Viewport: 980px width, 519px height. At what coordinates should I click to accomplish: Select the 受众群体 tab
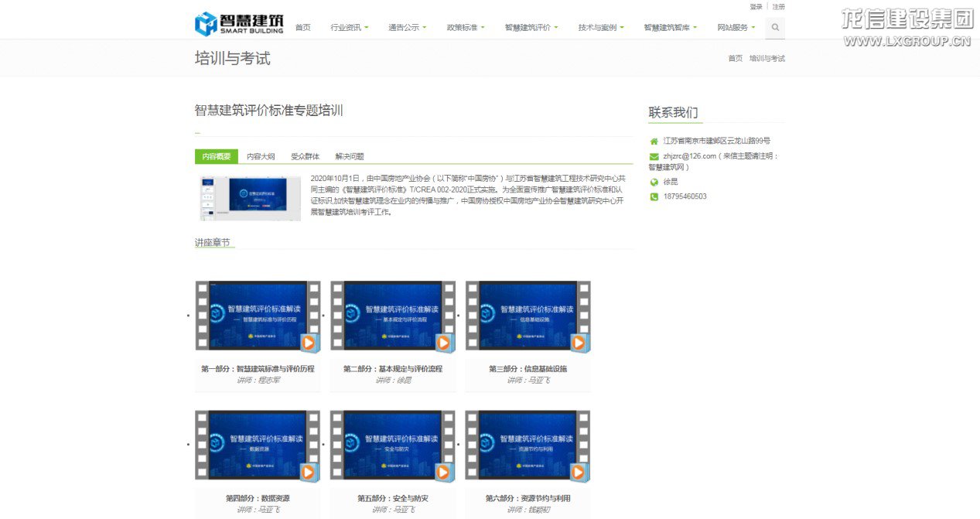pos(308,155)
